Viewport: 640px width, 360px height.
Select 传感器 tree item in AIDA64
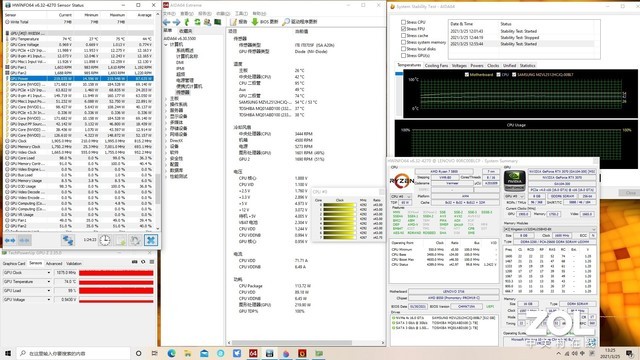coord(183,93)
